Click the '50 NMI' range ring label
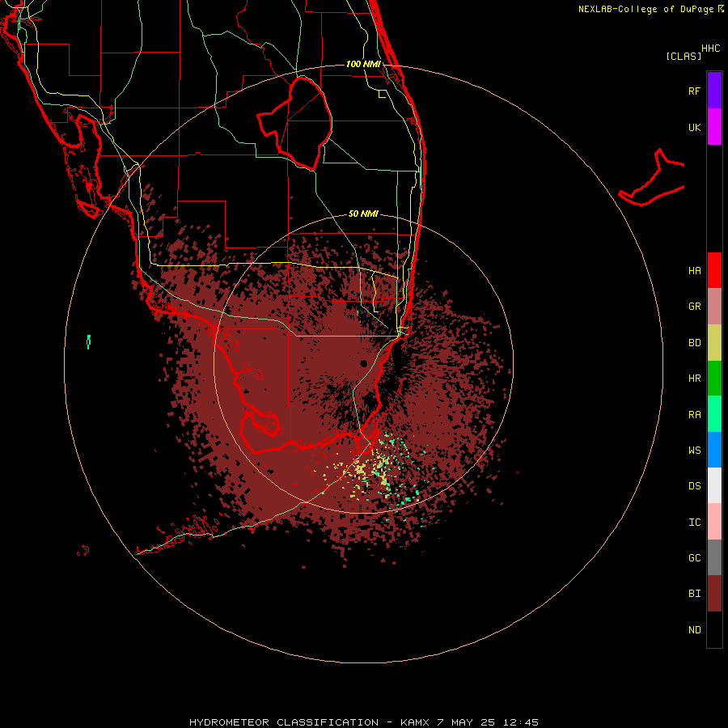This screenshot has height=728, width=728. pos(363,214)
